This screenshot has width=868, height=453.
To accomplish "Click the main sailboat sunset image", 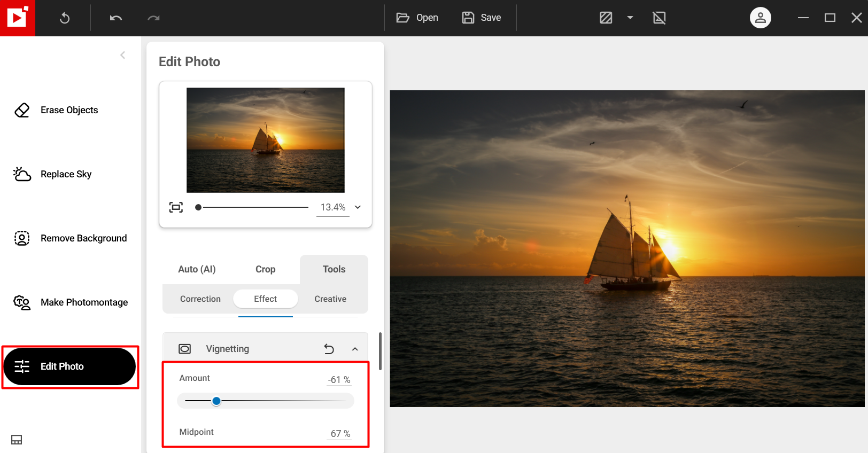I will click(627, 248).
